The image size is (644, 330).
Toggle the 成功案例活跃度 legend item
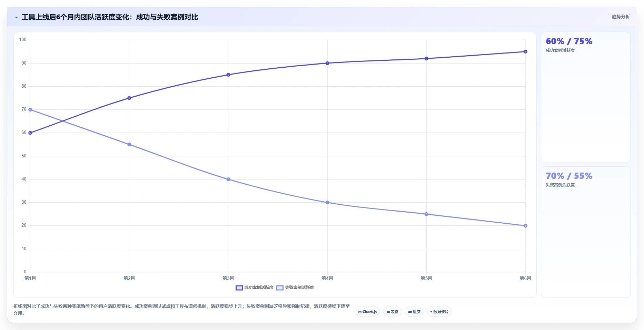tap(255, 288)
